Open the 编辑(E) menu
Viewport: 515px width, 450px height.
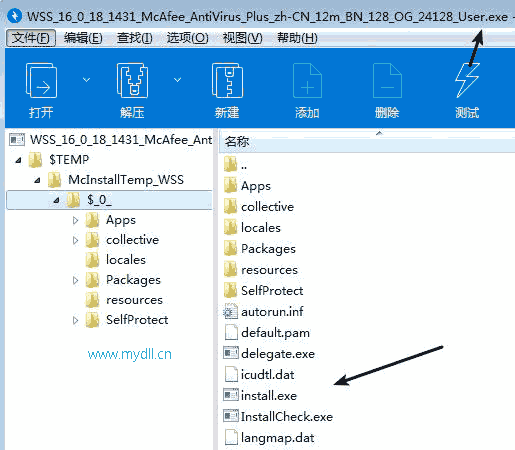pyautogui.click(x=83, y=38)
